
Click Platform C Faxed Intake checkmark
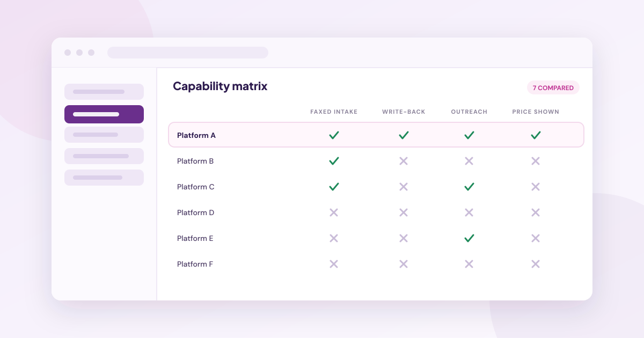click(334, 187)
